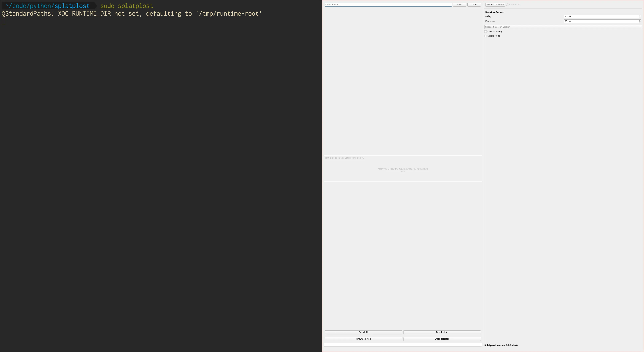644x352 pixels.
Task: Enable the Stable Mode checkbox
Action: point(486,36)
